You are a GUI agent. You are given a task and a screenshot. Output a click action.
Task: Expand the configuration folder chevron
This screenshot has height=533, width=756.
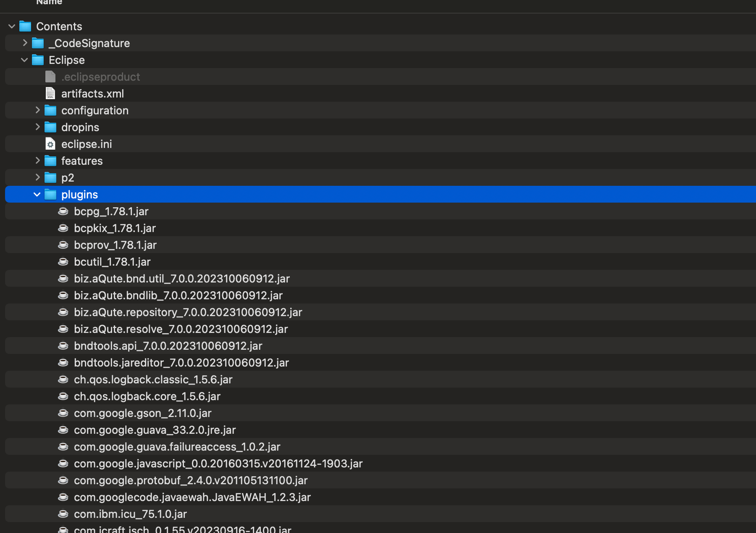point(37,110)
